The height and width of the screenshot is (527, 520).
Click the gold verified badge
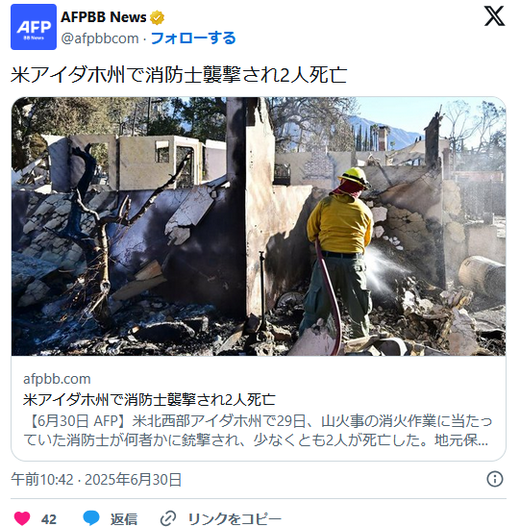[157, 17]
